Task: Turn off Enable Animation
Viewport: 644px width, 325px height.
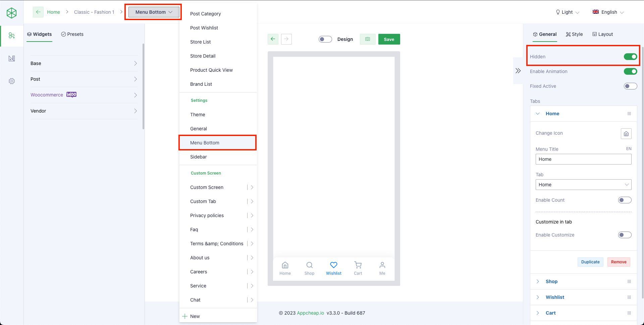Action: pyautogui.click(x=631, y=71)
